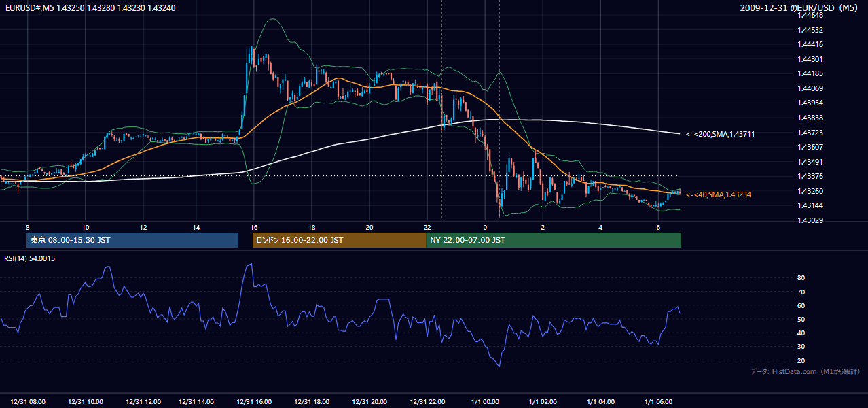
Task: Click price axis value 1.44532
Action: coord(810,30)
